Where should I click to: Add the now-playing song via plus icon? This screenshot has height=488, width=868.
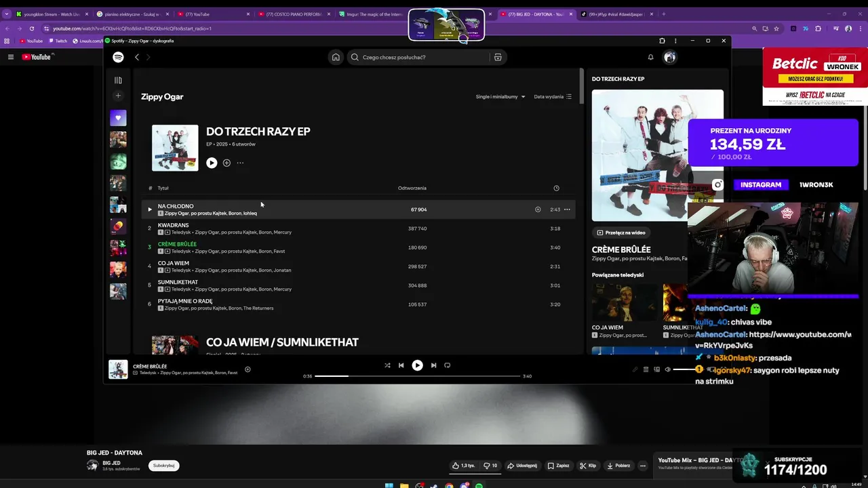click(248, 369)
